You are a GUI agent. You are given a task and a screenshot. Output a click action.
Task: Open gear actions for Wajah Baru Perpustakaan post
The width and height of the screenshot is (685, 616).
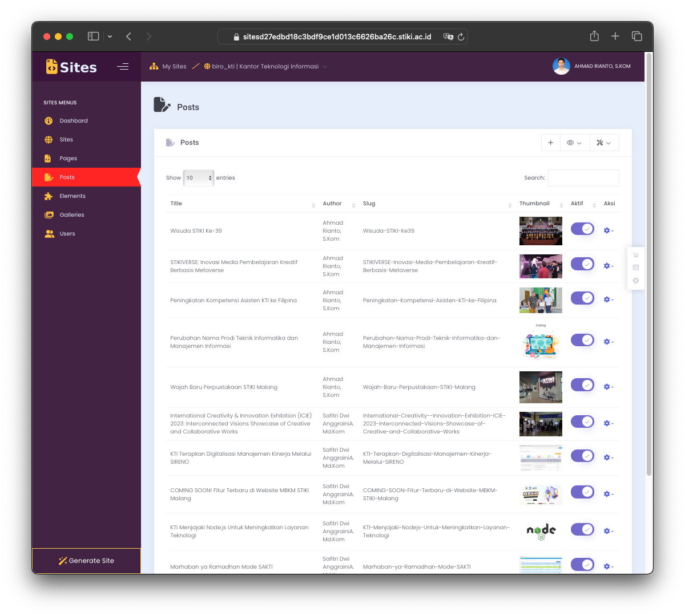607,387
